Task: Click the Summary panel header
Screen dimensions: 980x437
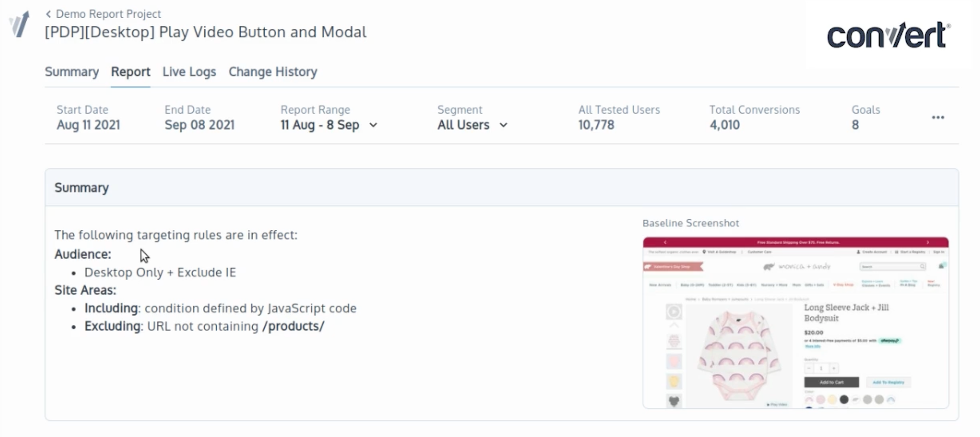Action: (x=501, y=187)
